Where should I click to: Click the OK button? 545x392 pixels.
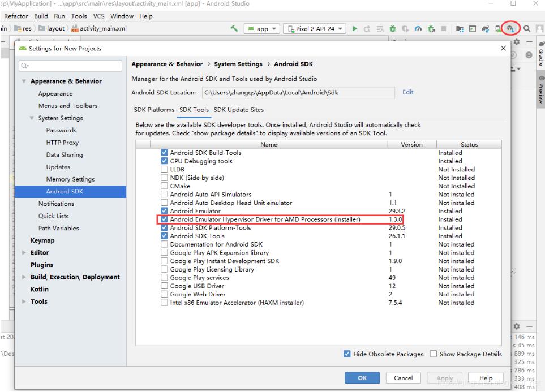click(362, 378)
